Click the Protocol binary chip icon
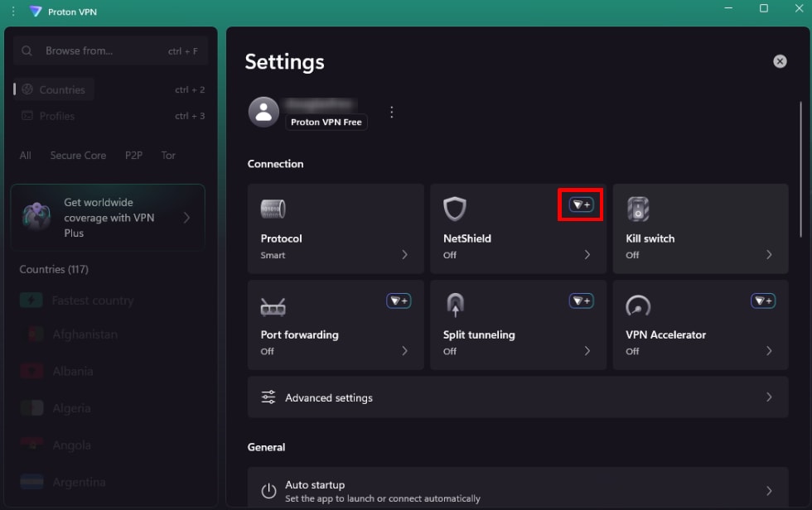Viewport: 812px width, 510px height. (273, 209)
